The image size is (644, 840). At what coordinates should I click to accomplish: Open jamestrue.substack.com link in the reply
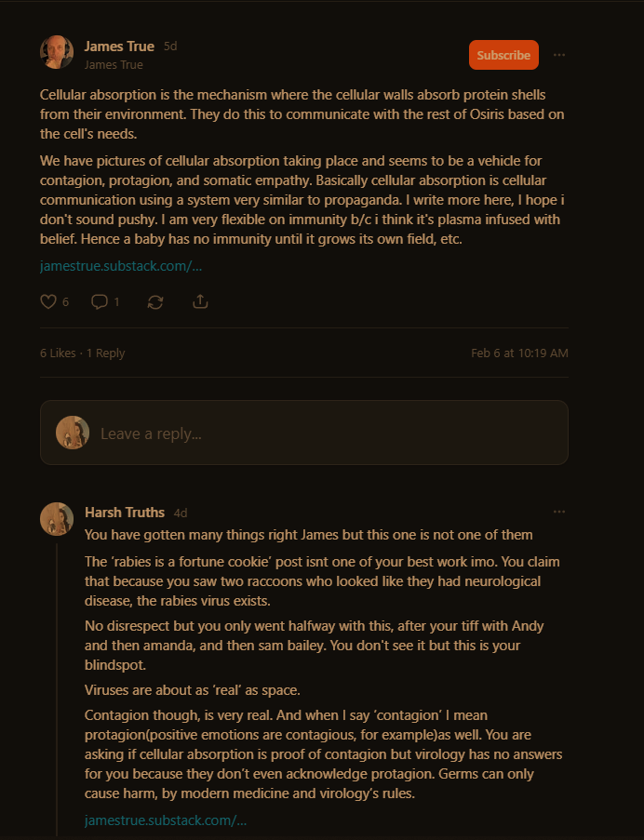166,820
